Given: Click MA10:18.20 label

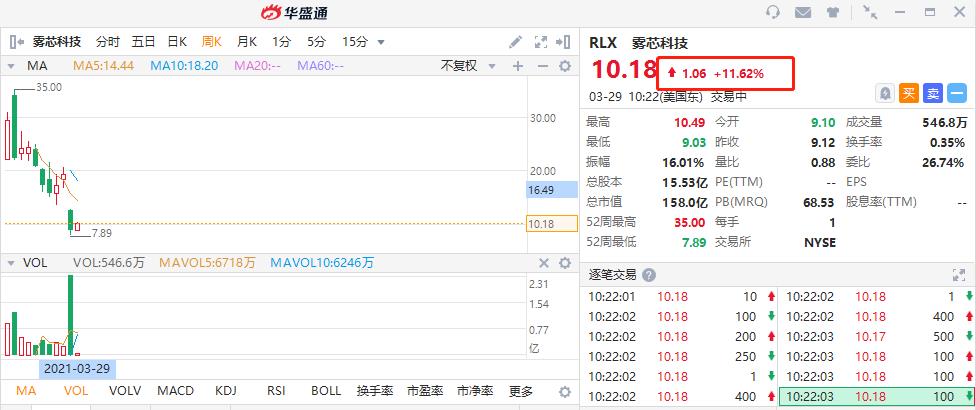Looking at the screenshot, I should click(x=184, y=66).
